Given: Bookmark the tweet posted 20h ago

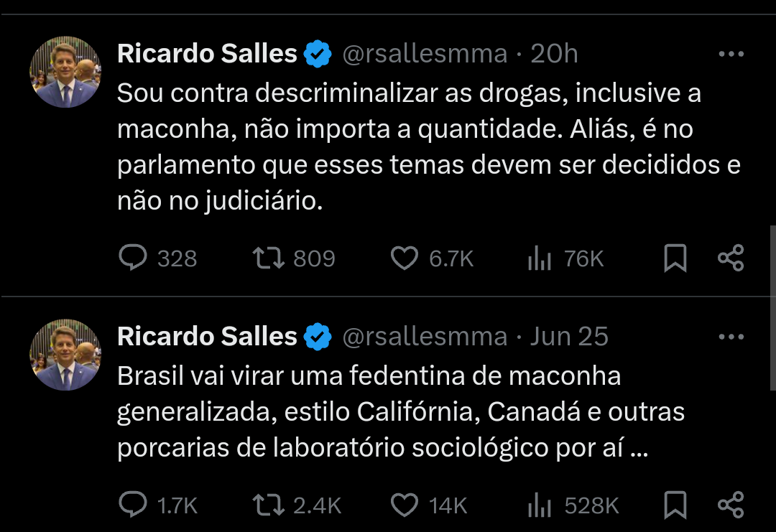Looking at the screenshot, I should (x=675, y=258).
